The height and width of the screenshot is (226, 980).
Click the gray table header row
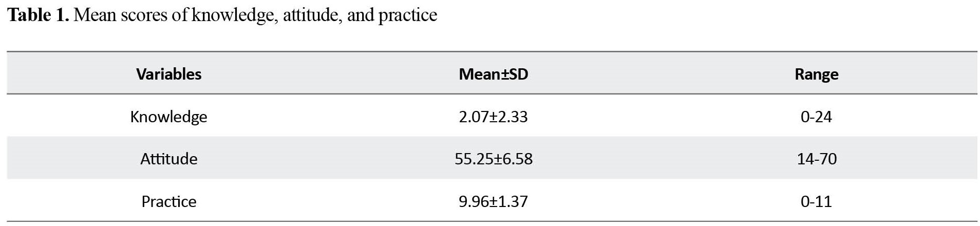(x=492, y=73)
